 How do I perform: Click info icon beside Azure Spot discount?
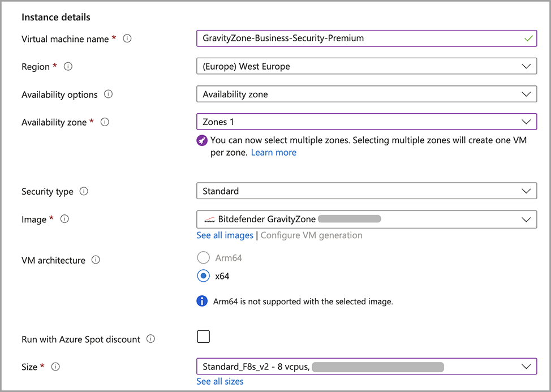pos(150,339)
